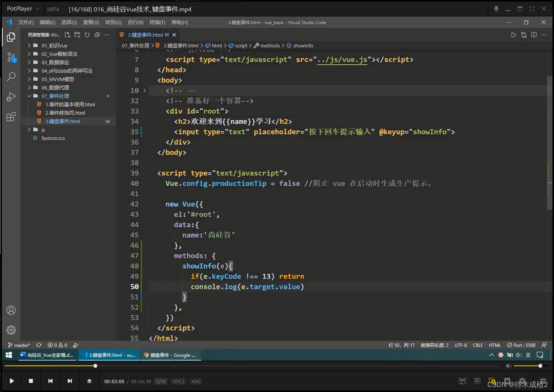Click the master branch in status bar
The height and width of the screenshot is (392, 554).
tap(19, 345)
